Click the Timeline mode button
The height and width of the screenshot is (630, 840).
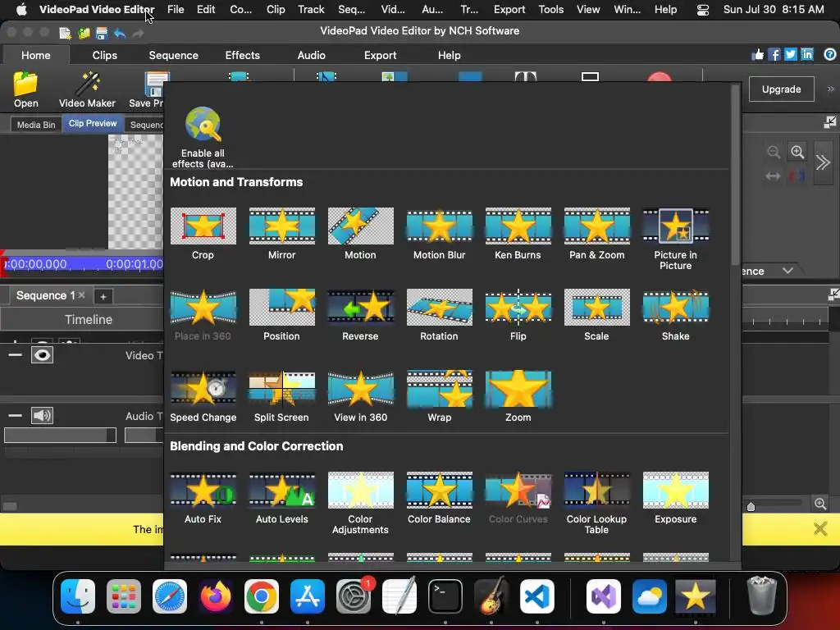tap(88, 320)
